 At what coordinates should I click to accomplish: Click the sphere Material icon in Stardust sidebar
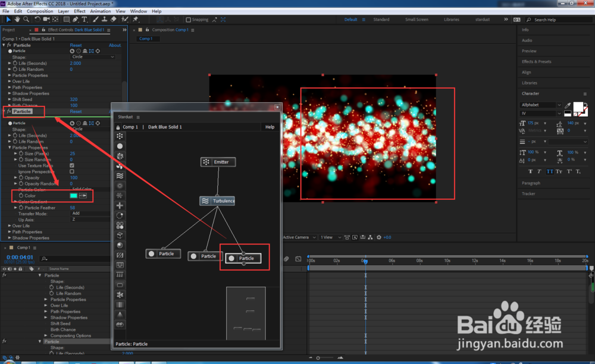click(120, 245)
